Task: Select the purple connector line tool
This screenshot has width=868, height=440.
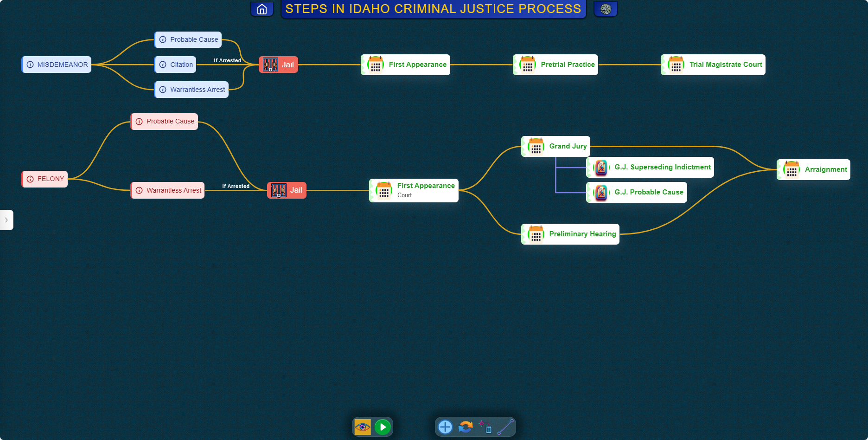Action: pyautogui.click(x=505, y=427)
